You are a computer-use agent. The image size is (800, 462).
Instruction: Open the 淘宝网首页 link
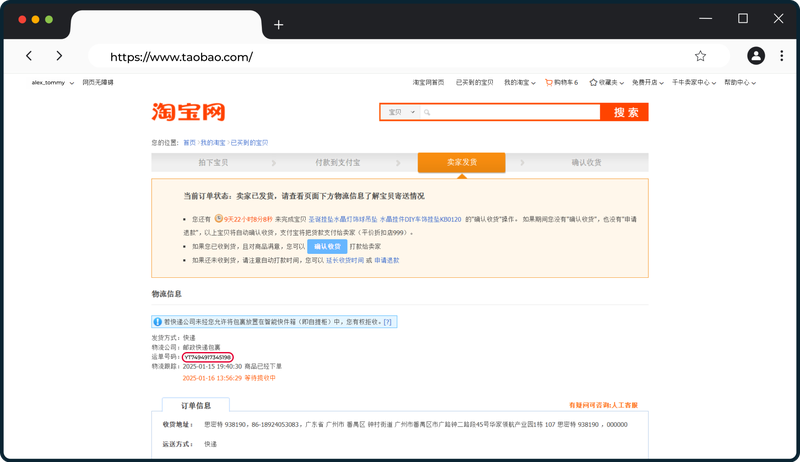tap(428, 83)
